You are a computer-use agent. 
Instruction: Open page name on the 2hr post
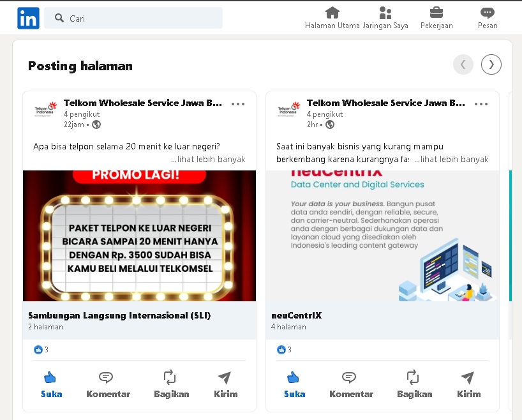click(x=386, y=103)
